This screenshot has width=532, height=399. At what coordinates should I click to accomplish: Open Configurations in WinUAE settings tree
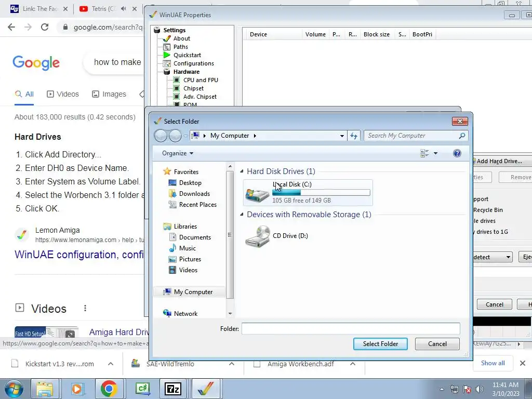pos(193,63)
